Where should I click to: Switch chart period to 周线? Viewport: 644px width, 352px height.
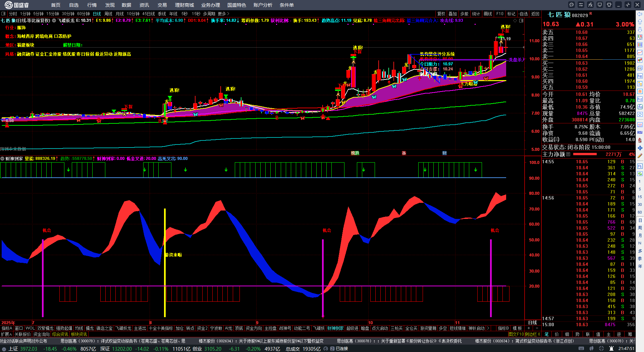108,14
